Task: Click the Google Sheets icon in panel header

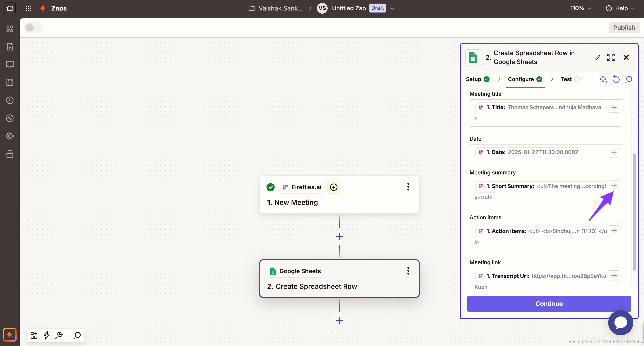Action: [x=473, y=57]
